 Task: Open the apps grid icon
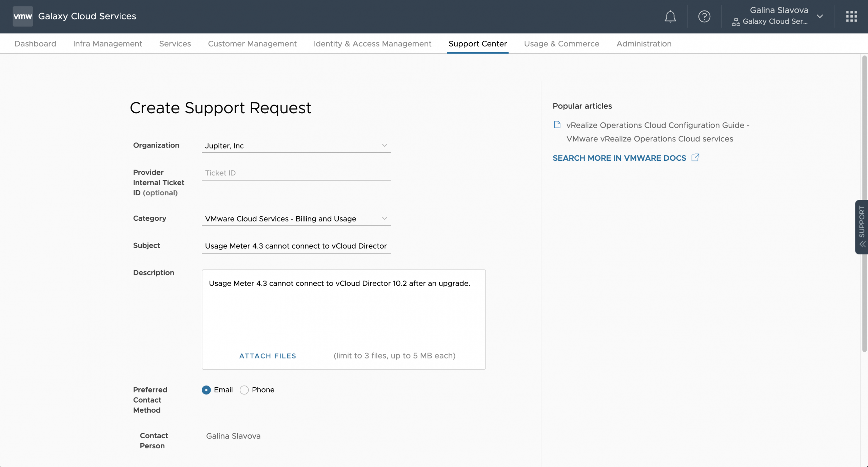[x=851, y=16]
